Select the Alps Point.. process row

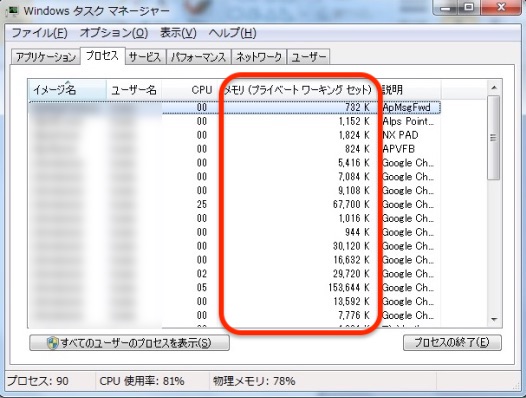pyautogui.click(x=235, y=121)
